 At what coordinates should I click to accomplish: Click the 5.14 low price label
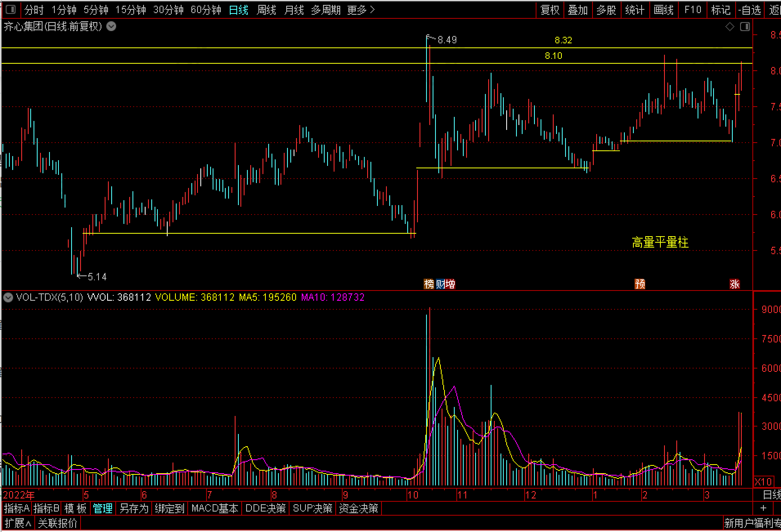click(x=97, y=277)
